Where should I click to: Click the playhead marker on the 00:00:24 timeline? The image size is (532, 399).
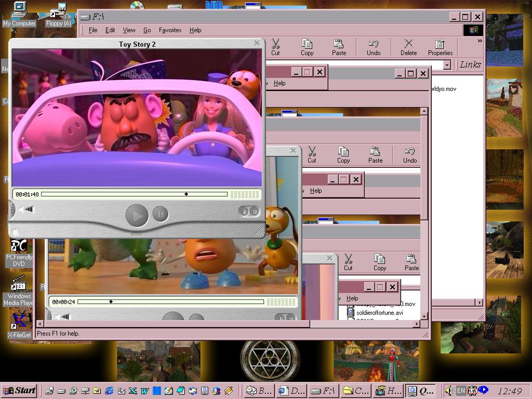(x=111, y=301)
